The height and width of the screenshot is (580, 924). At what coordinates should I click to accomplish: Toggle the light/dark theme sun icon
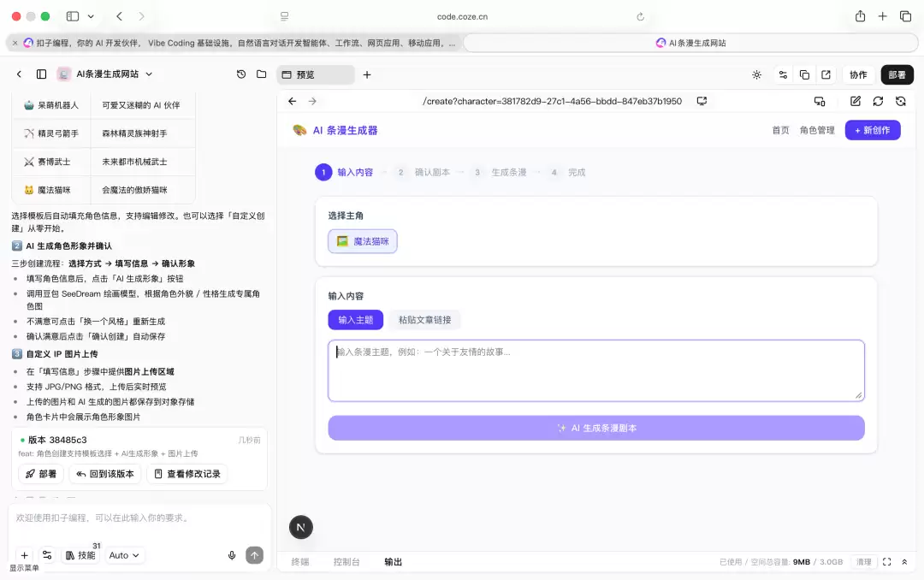[x=756, y=75]
